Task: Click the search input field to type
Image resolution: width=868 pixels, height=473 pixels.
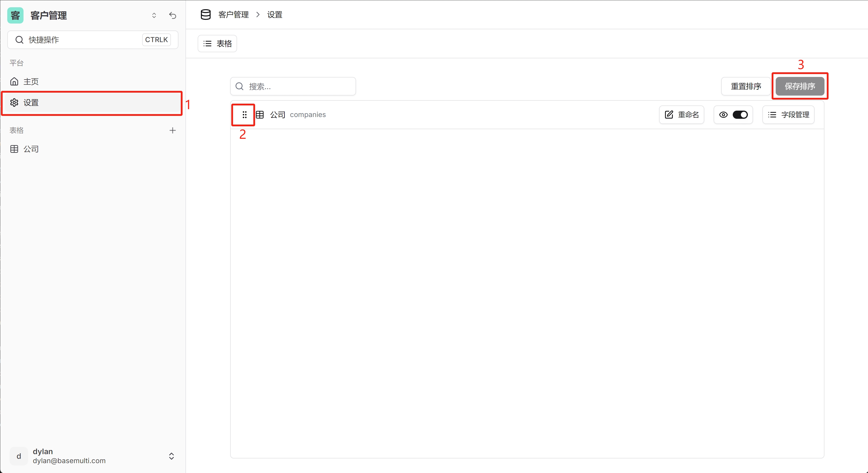Action: tap(293, 86)
